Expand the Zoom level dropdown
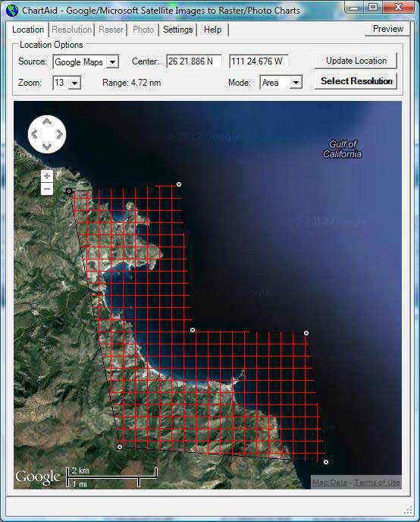 click(75, 83)
